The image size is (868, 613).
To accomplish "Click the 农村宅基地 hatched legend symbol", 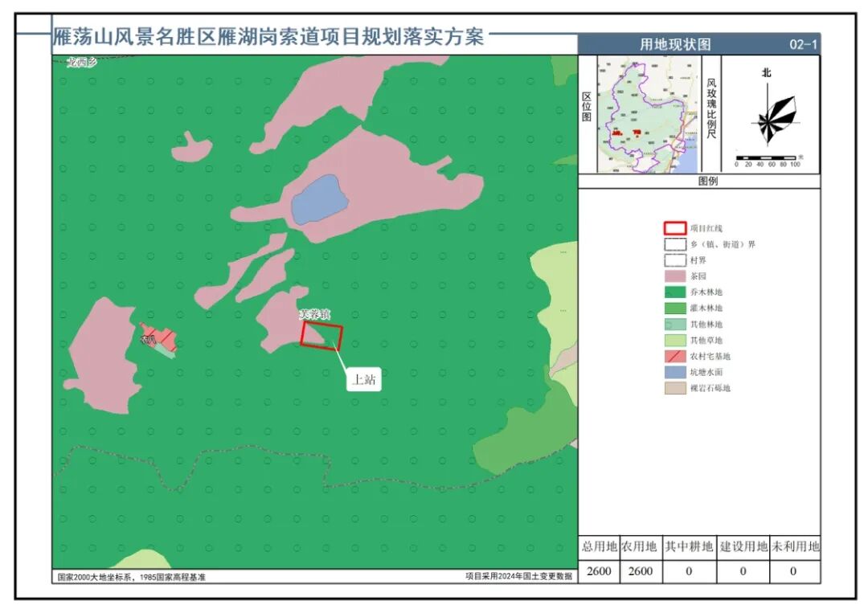I will (674, 356).
